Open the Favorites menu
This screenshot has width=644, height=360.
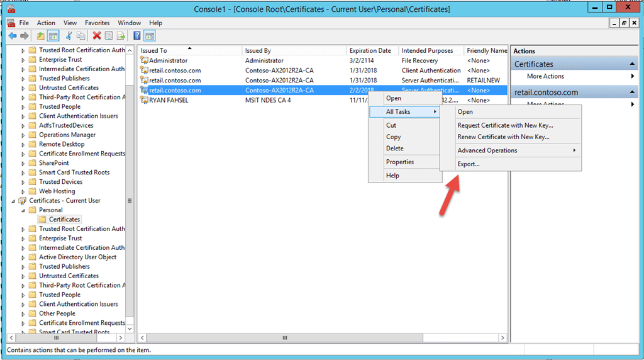coord(97,23)
